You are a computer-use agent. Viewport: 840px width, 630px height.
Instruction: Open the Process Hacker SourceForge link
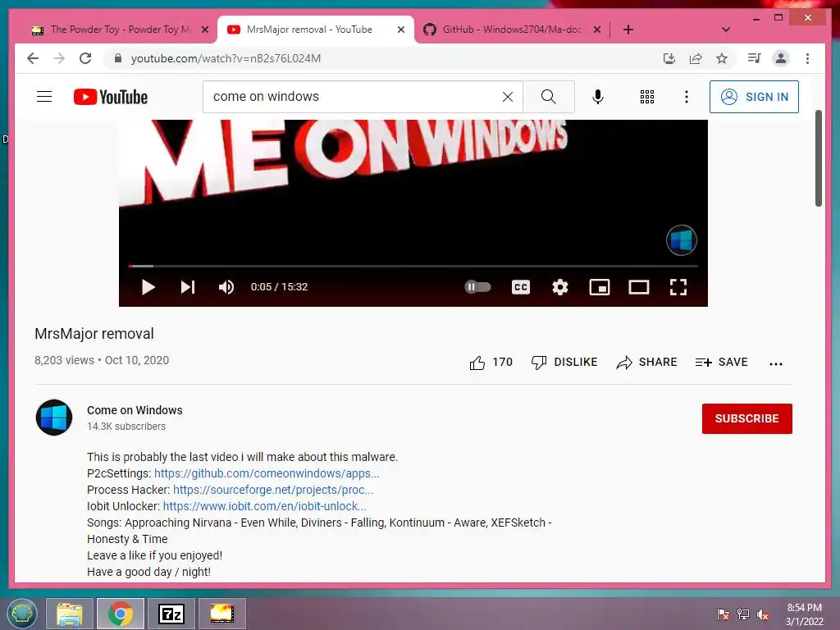(273, 490)
